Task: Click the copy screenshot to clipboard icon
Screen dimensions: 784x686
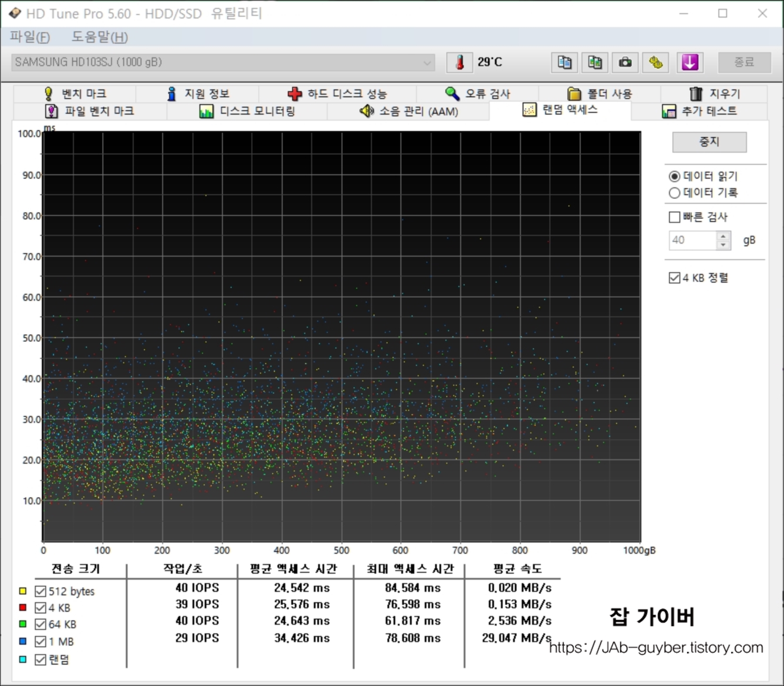Action: point(595,62)
